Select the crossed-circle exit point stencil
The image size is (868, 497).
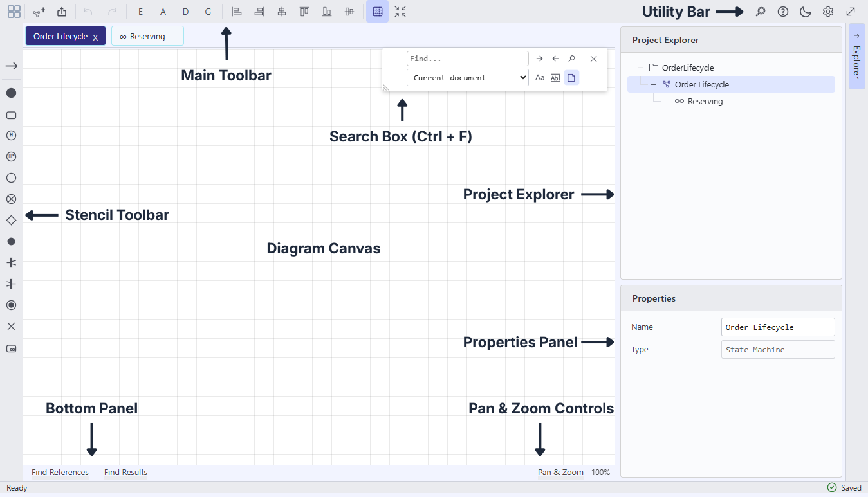(x=11, y=199)
